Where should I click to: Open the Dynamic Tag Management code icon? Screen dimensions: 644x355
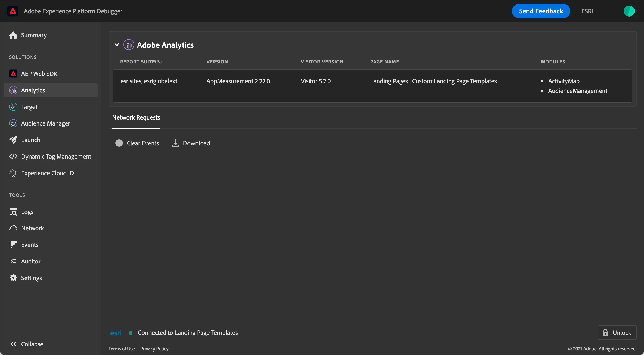(13, 157)
